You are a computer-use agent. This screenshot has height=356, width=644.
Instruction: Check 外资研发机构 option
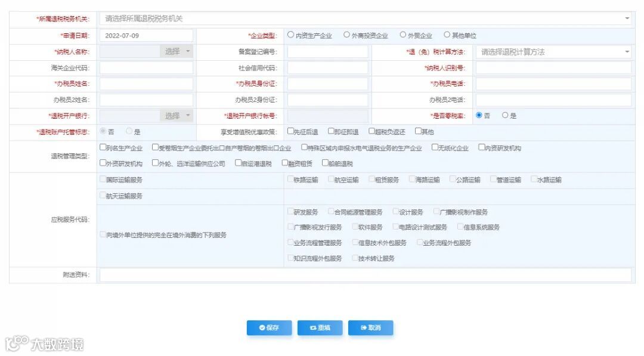103,163
